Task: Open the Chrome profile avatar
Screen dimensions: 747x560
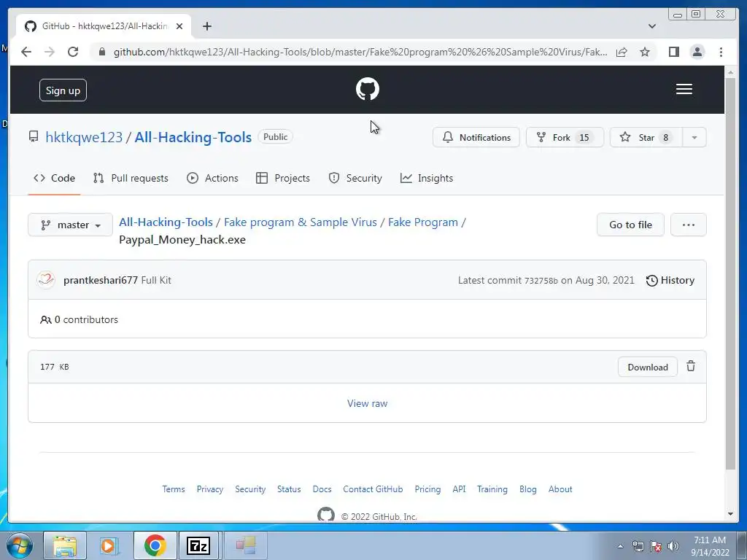Action: pyautogui.click(x=697, y=52)
